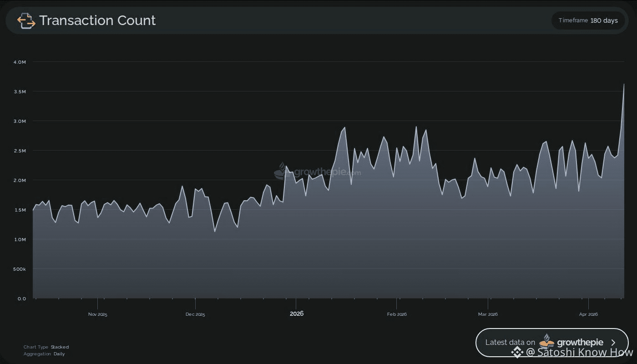
Task: Click the final peak data point above 3.5M
Action: click(624, 84)
